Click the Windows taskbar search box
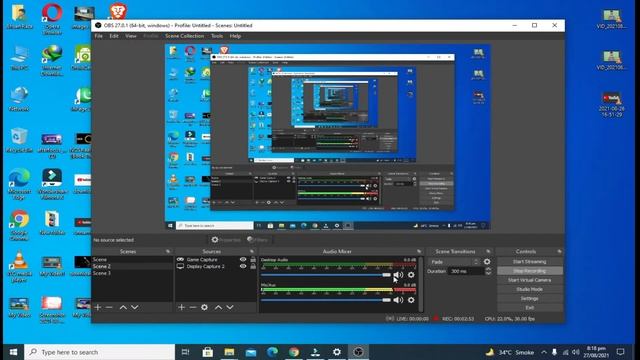The height and width of the screenshot is (360, 640). pos(100,352)
